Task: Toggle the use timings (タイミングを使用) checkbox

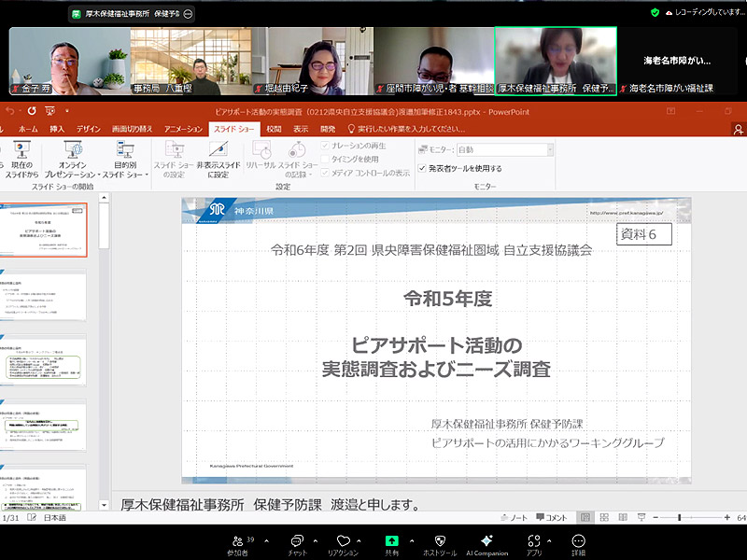Action: pyautogui.click(x=325, y=160)
